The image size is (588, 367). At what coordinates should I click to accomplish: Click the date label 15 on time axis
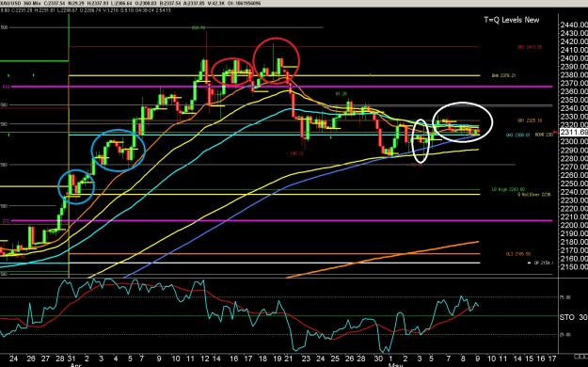pyautogui.click(x=529, y=359)
